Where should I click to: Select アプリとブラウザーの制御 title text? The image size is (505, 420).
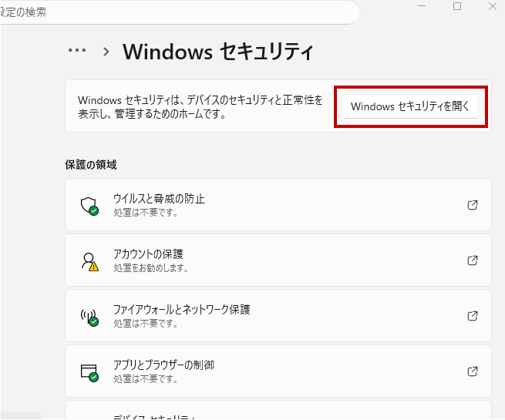coord(163,365)
